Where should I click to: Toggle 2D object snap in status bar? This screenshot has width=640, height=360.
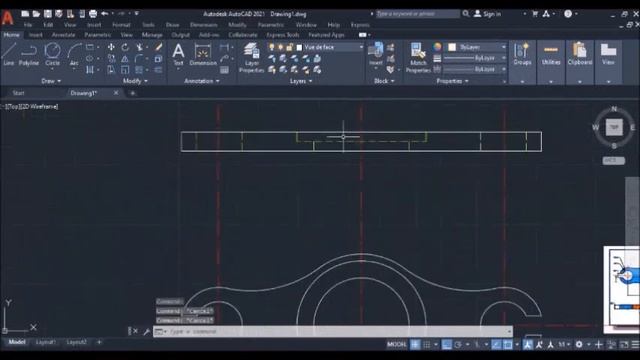pos(507,345)
